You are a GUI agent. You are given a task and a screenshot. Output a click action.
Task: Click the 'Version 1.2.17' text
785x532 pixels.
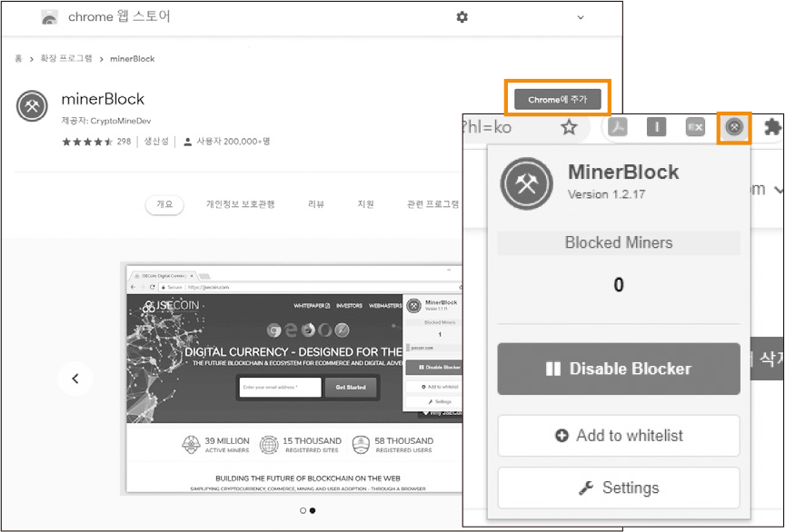(606, 194)
